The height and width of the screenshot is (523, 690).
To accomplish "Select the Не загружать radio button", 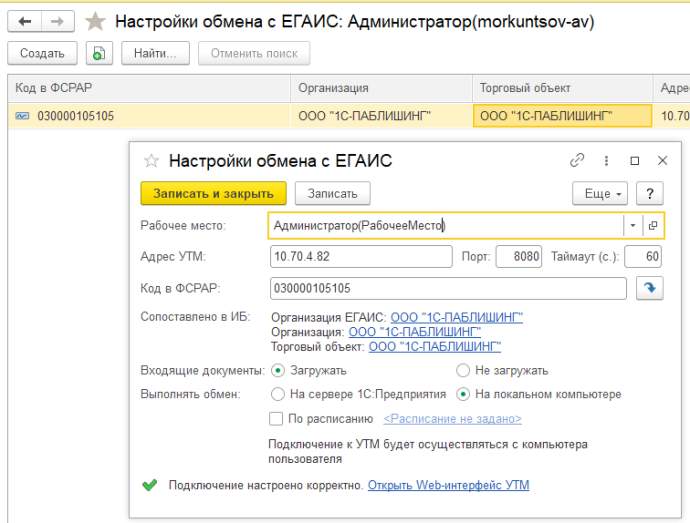I will click(x=463, y=370).
